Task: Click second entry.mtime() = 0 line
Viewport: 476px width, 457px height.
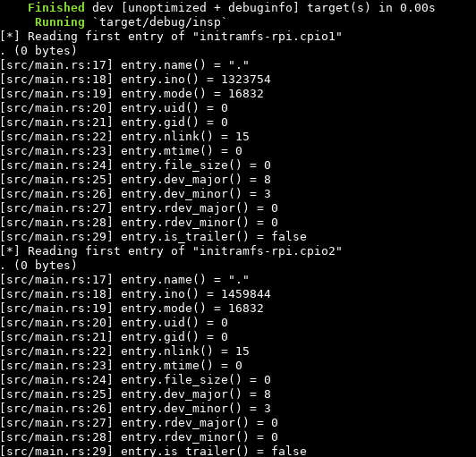Action: 121,366
